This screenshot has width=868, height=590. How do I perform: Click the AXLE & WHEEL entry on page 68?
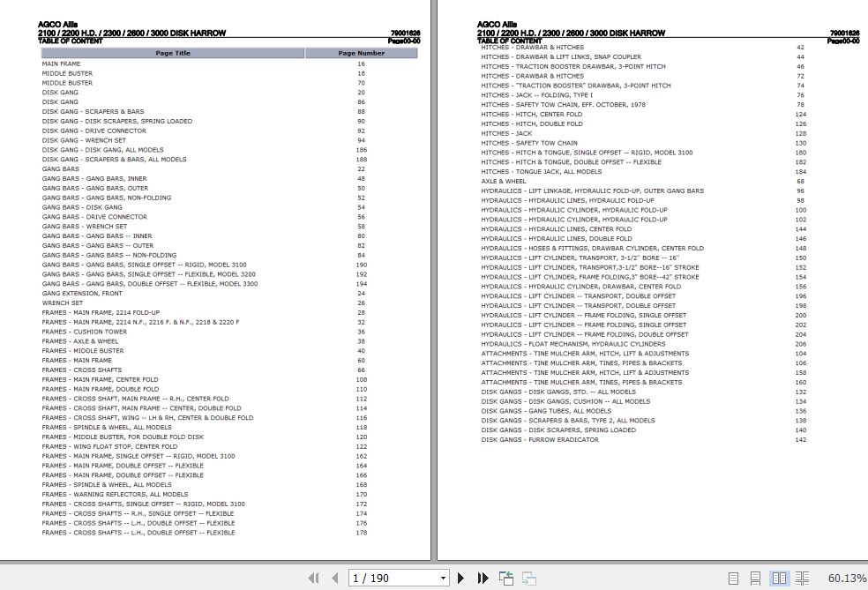click(x=503, y=182)
